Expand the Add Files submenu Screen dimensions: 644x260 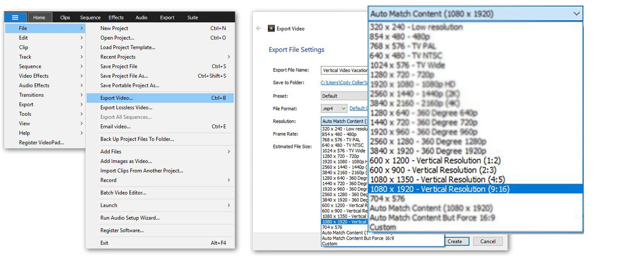point(160,151)
